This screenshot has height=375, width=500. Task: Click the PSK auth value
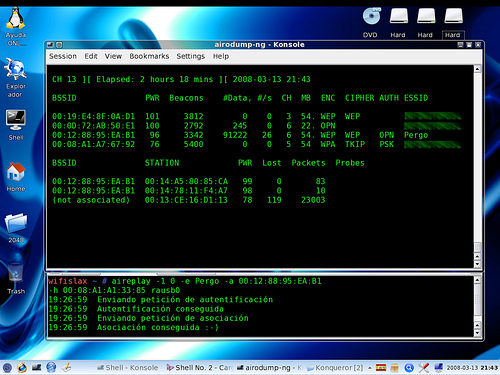click(387, 144)
